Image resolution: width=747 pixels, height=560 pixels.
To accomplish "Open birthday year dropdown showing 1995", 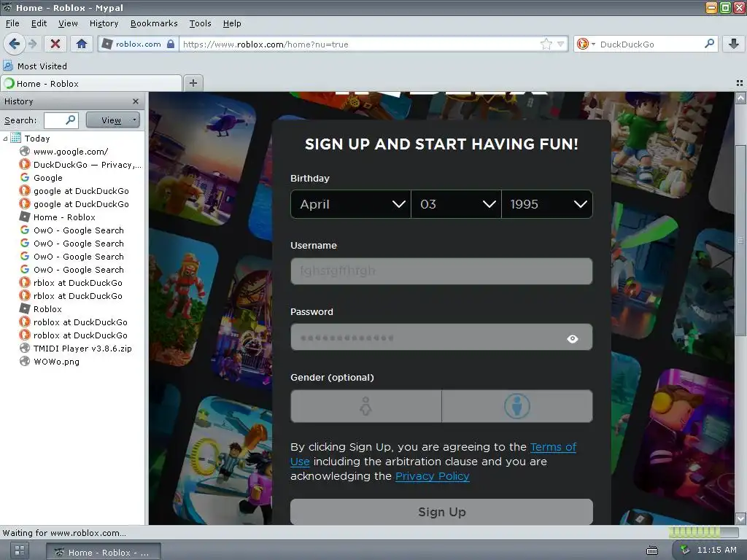I will pyautogui.click(x=547, y=204).
